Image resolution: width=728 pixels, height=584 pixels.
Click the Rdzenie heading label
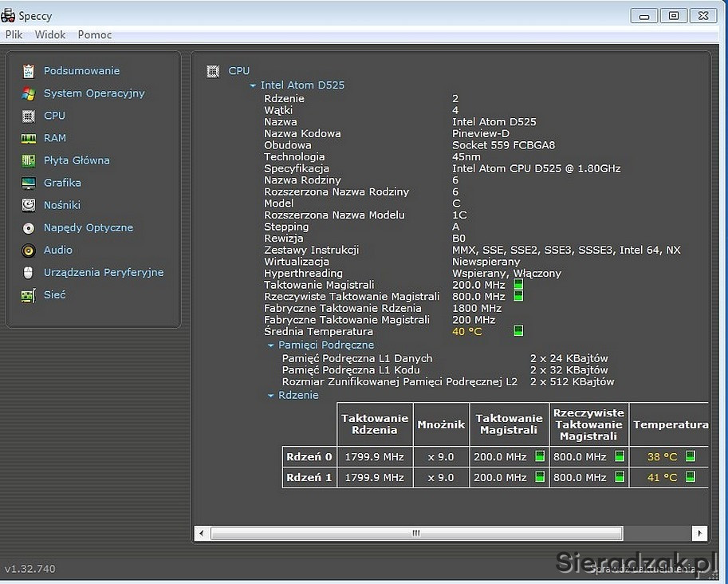(298, 395)
